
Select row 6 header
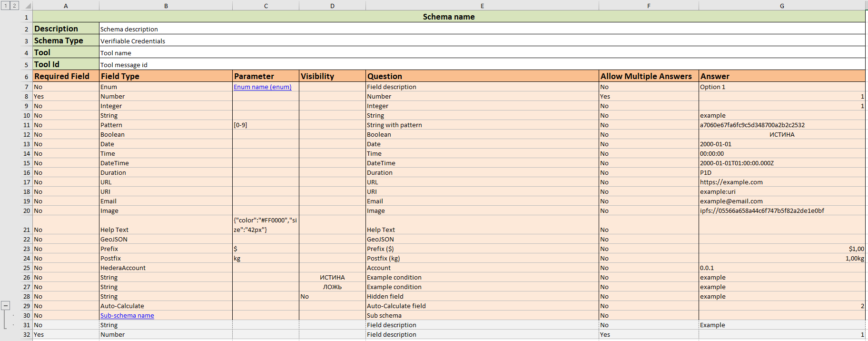[x=27, y=77]
